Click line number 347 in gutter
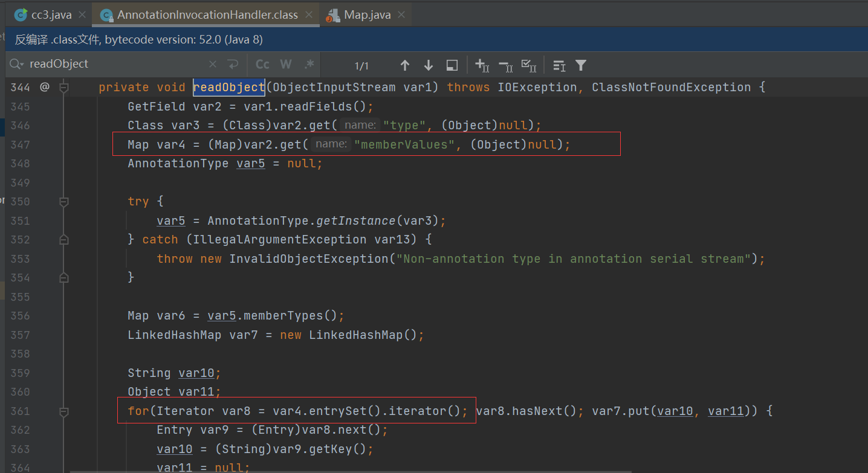The height and width of the screenshot is (473, 868). point(20,144)
